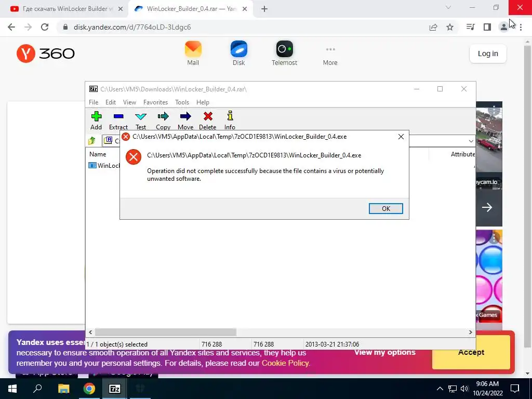The image size is (532, 399).
Task: Click the ad carousel next arrow
Action: tap(487, 207)
